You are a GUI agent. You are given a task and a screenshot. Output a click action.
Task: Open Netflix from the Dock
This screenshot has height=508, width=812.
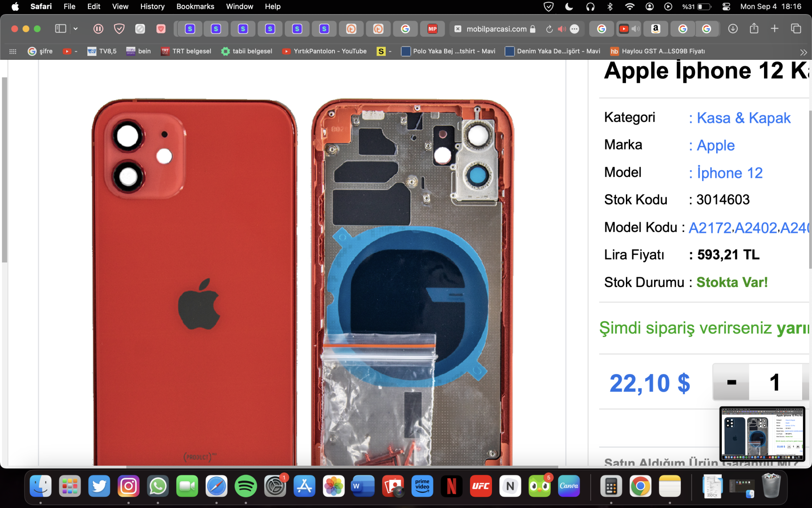[452, 486]
